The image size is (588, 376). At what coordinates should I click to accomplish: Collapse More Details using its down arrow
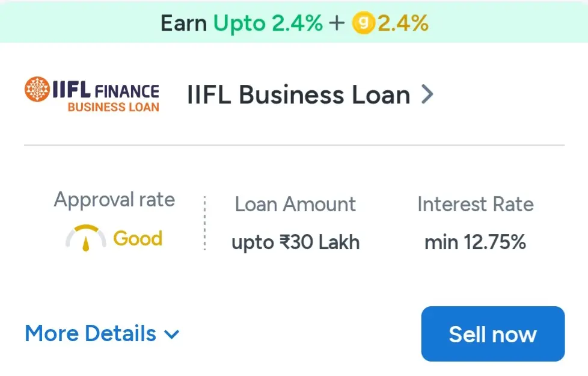(172, 335)
